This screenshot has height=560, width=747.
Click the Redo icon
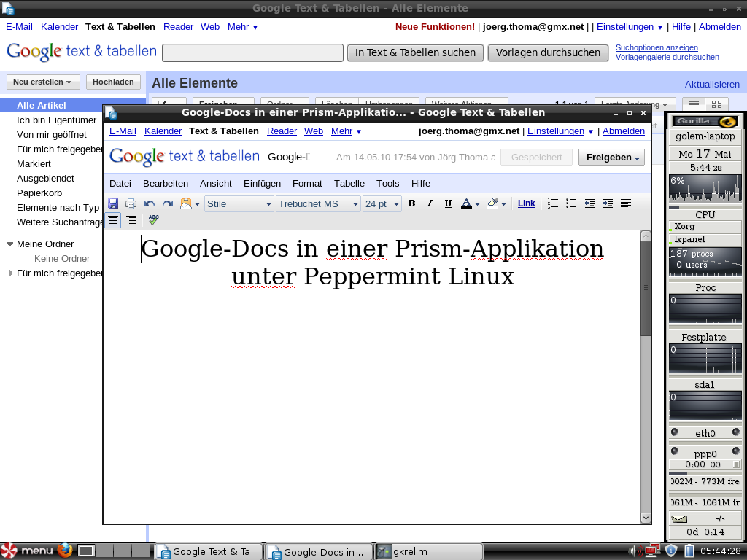pos(166,203)
